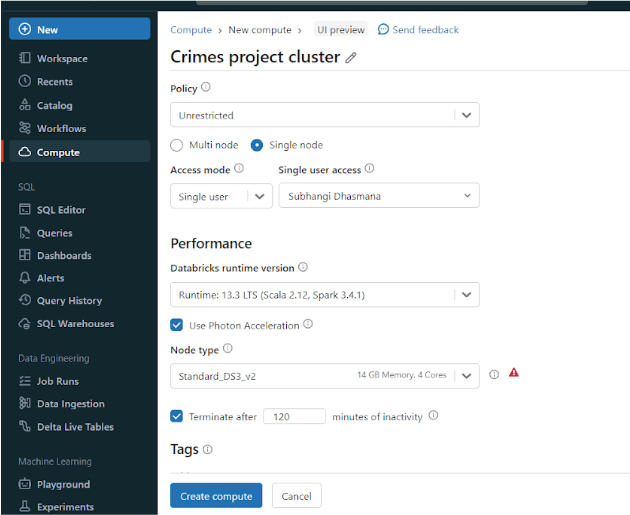Click the Send feedback link
The image size is (630, 515).
coord(425,30)
